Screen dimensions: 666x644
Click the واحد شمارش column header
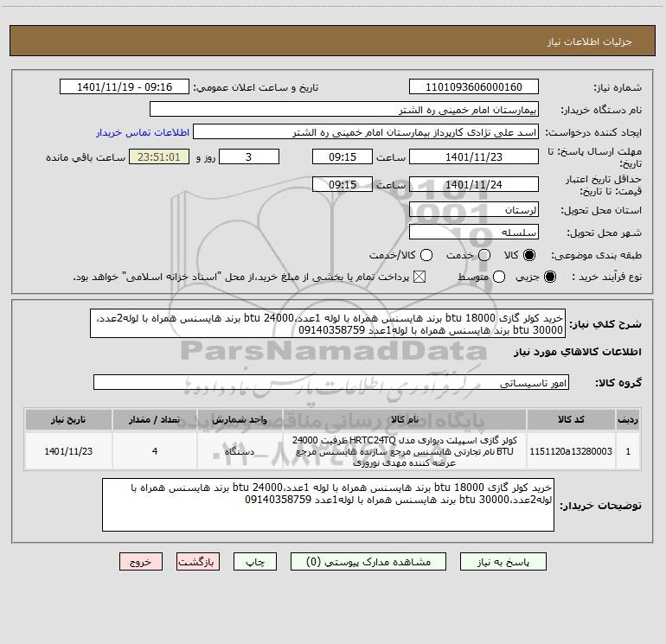click(240, 419)
